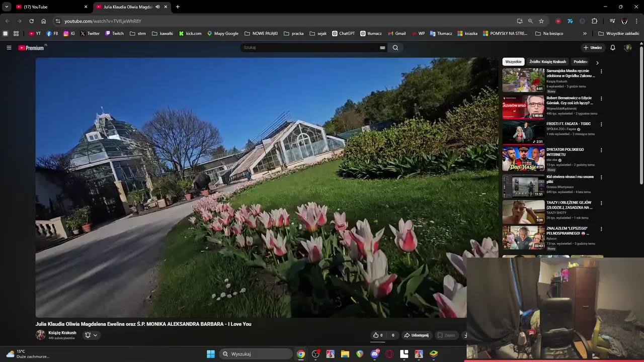Open the weather widget 15°C
This screenshot has height=362, width=644.
click(x=28, y=354)
